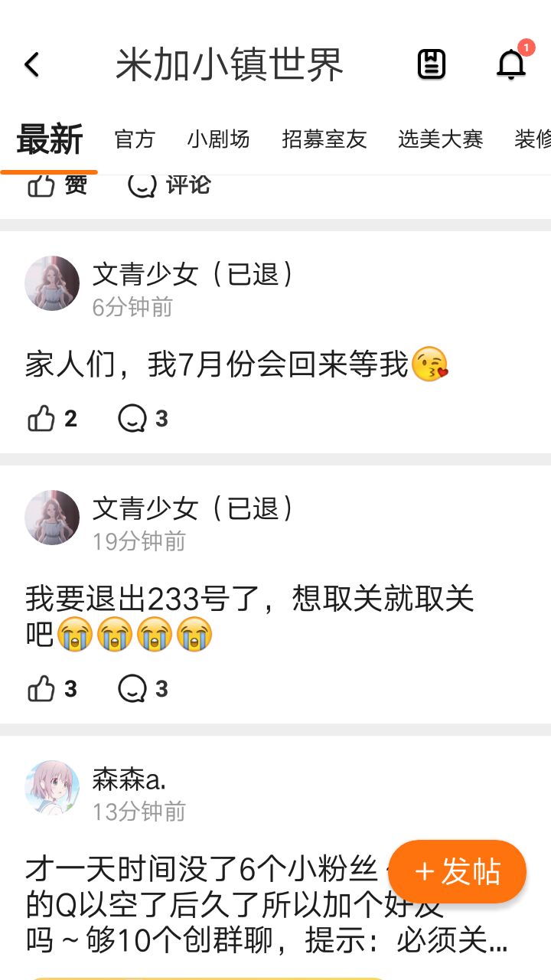Open 文青少女 avatar on 19分钟前 post

[x=52, y=518]
